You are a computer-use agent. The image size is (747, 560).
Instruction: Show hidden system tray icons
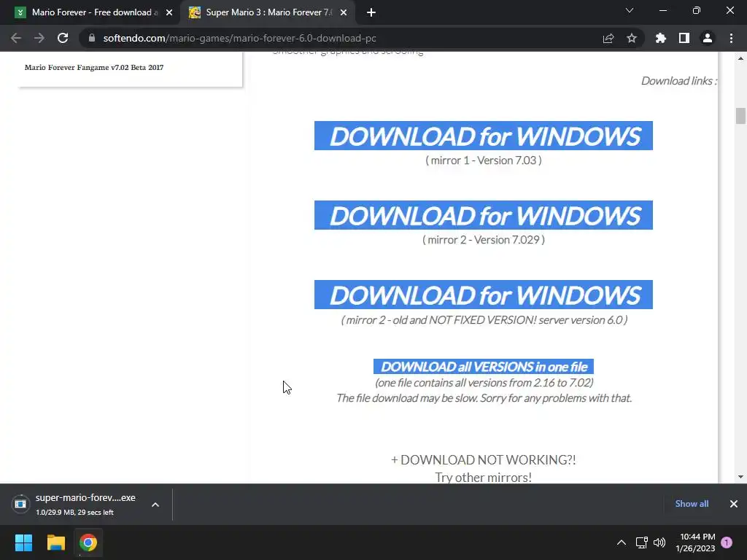coord(622,542)
